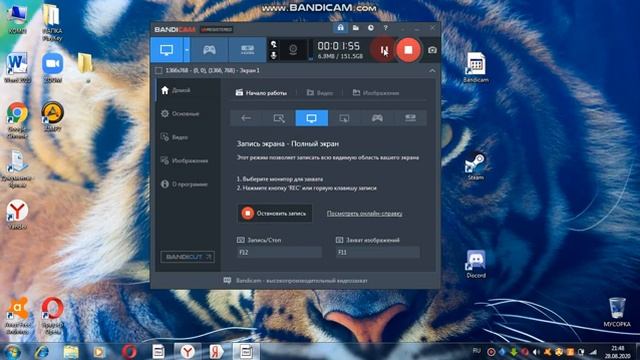Screen dimensions: 640x360
Task: Select the screen recording mode button
Action: 167,50
